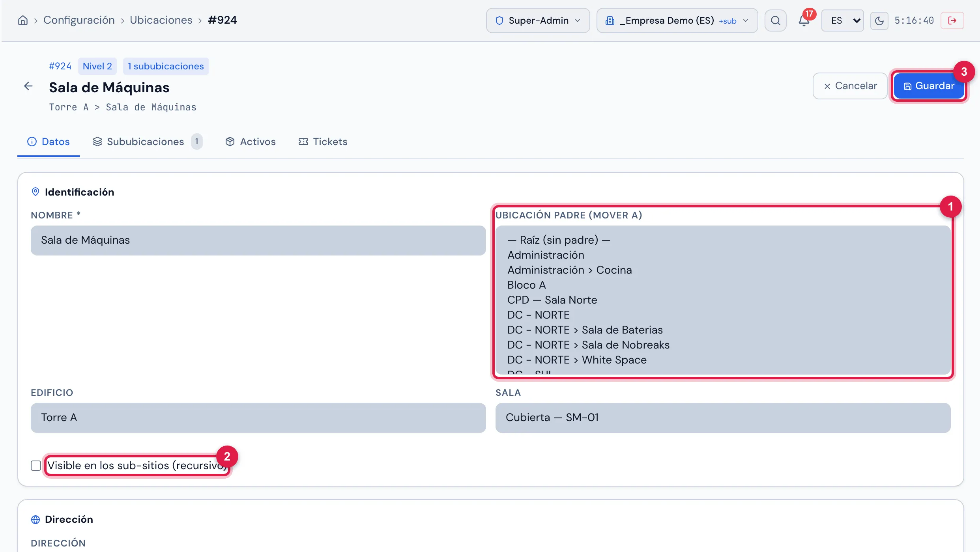
Task: Open the Activos tab
Action: pyautogui.click(x=251, y=142)
